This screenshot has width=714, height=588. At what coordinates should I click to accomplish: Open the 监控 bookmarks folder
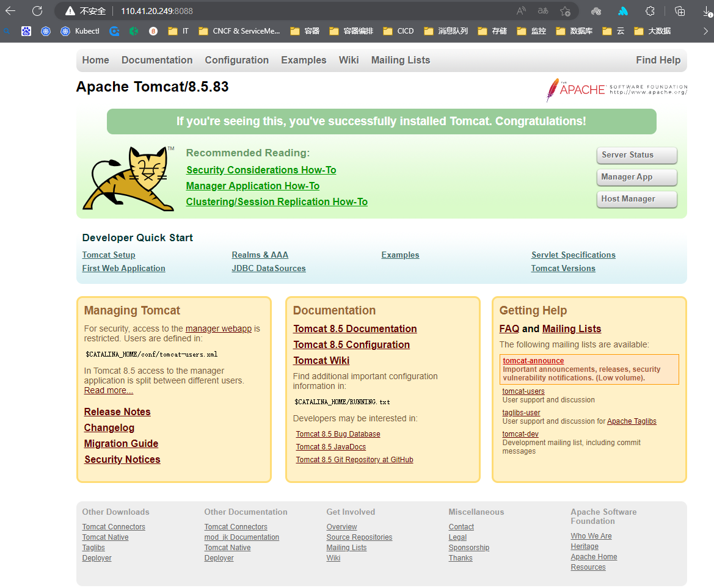coord(531,31)
